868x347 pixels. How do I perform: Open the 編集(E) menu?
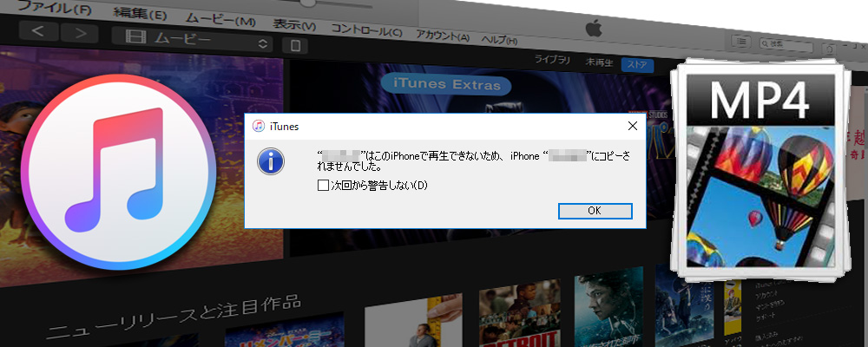point(140,15)
